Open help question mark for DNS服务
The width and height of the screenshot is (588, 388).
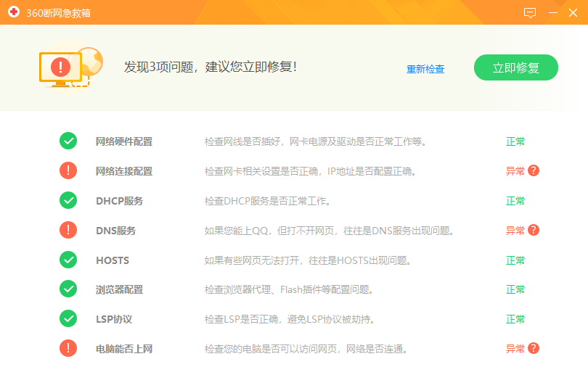coord(534,230)
